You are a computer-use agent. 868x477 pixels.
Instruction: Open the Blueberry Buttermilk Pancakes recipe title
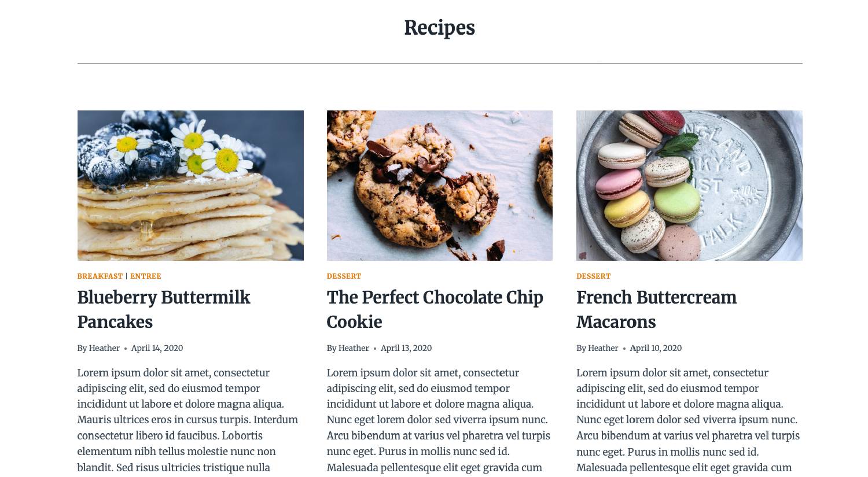click(164, 309)
